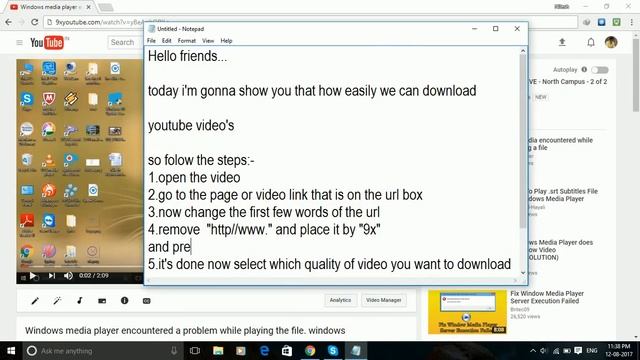
Task: Open the audio music note icon
Action: coord(80,301)
